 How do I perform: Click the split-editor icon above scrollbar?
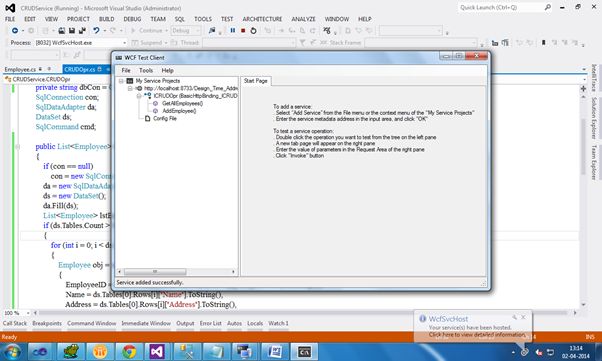click(x=584, y=89)
